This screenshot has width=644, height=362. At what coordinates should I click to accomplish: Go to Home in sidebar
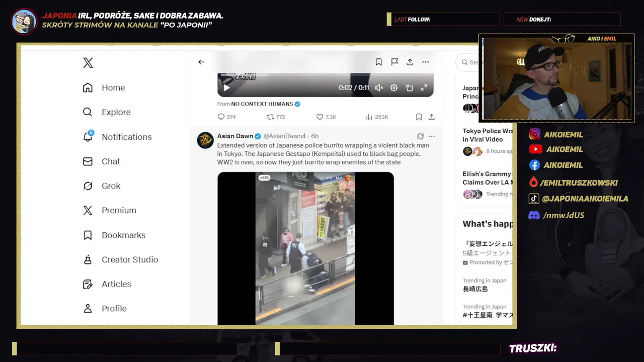click(x=104, y=87)
